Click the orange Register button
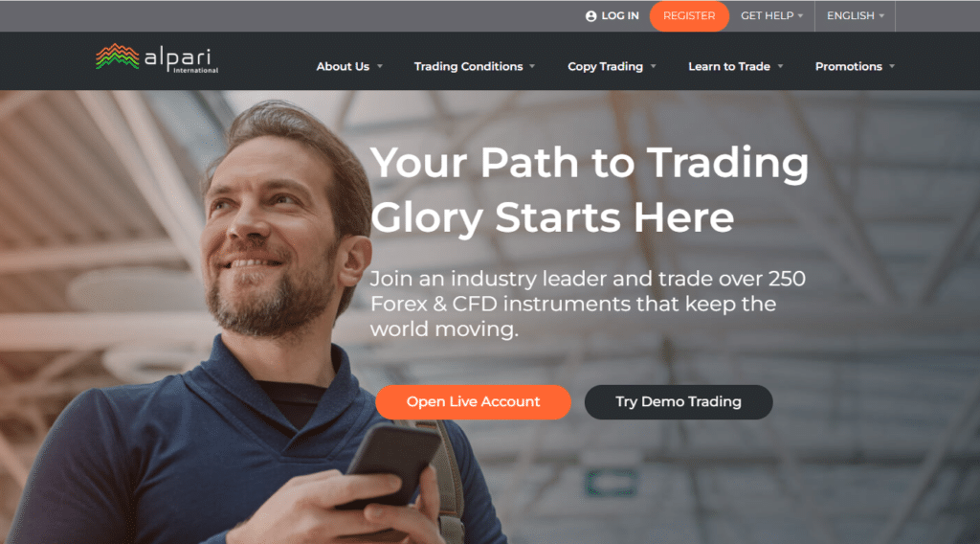 click(x=689, y=15)
